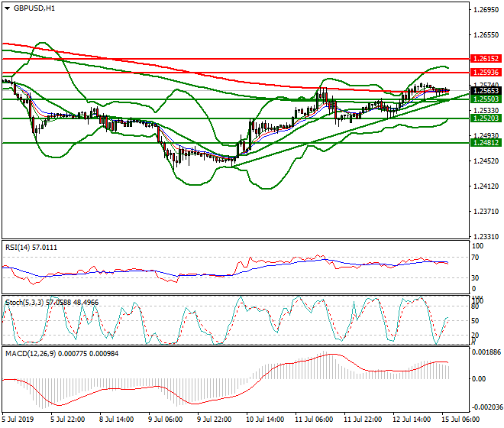Click the Stoch(5,3,3) indicator label
The image size is (504, 428).
click(52, 303)
